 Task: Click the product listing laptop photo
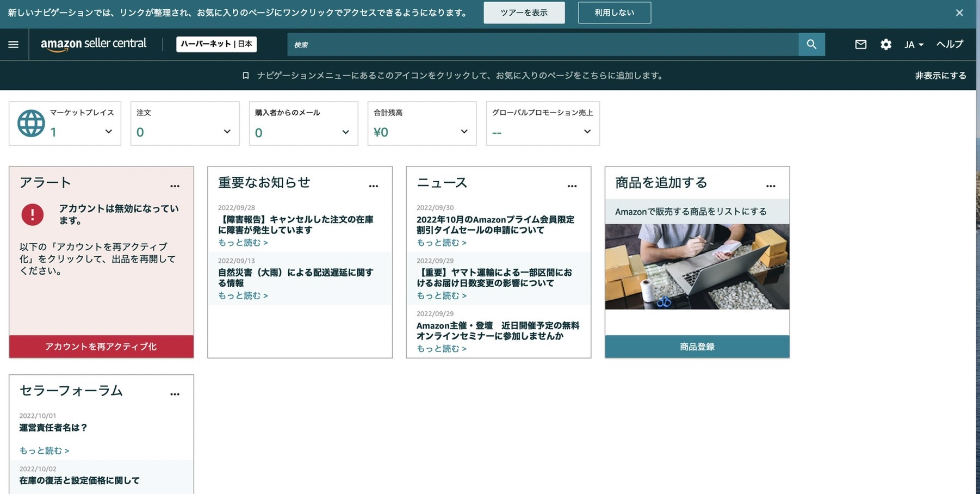(x=697, y=267)
